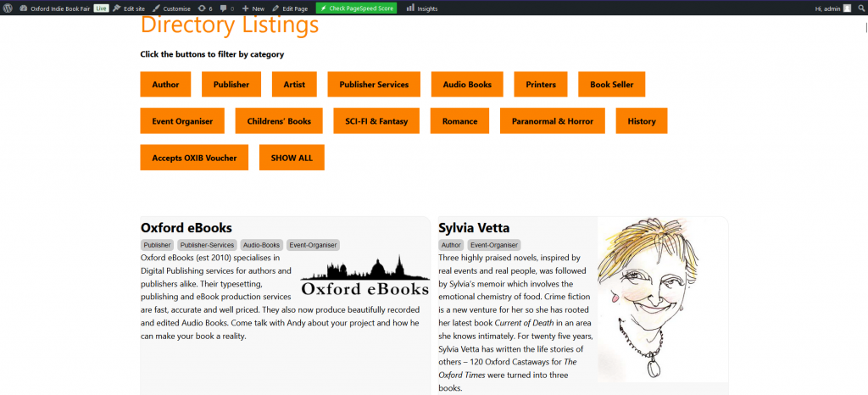Click the Oxford eBooks skyline logo
The width and height of the screenshot is (868, 395).
point(365,275)
